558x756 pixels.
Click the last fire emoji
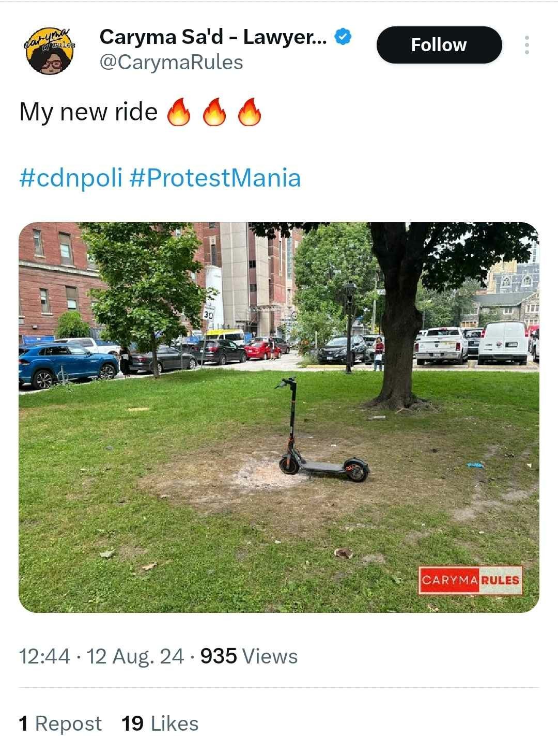pyautogui.click(x=250, y=112)
